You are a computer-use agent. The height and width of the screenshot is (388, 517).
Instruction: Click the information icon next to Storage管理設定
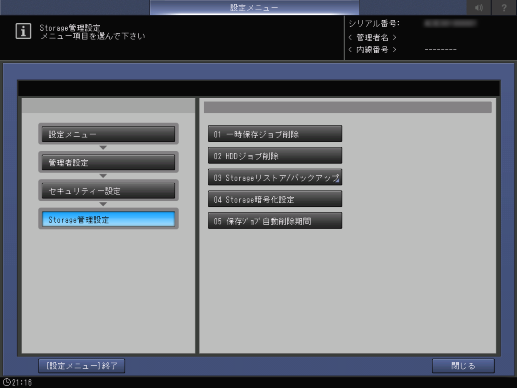point(23,31)
